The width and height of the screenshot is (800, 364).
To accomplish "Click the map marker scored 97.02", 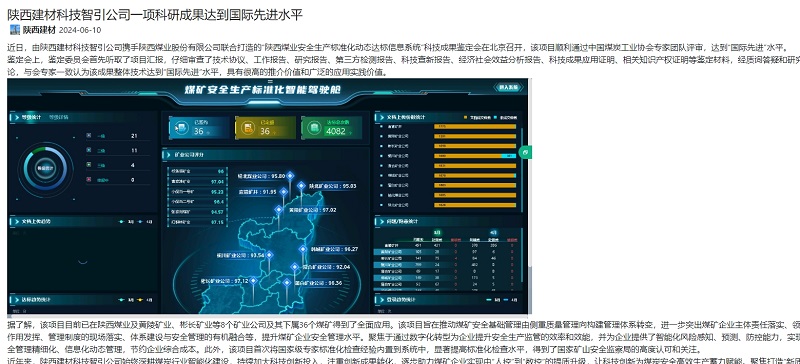I will click(x=279, y=209).
